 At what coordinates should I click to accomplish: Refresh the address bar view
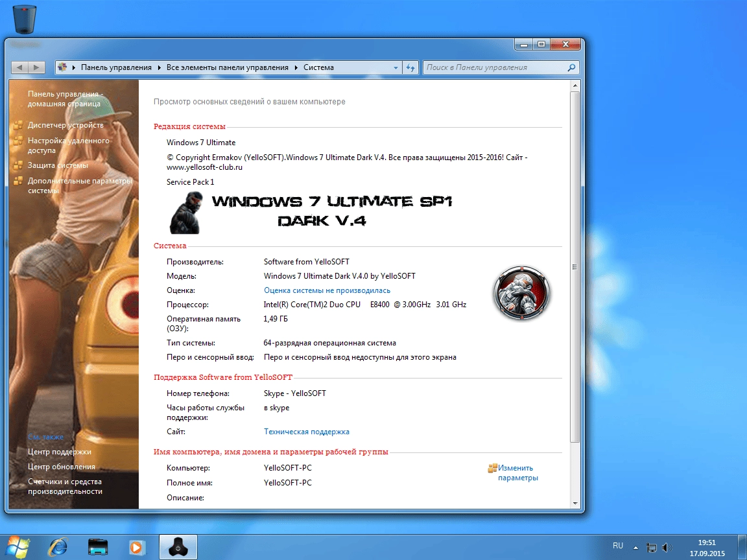click(410, 67)
